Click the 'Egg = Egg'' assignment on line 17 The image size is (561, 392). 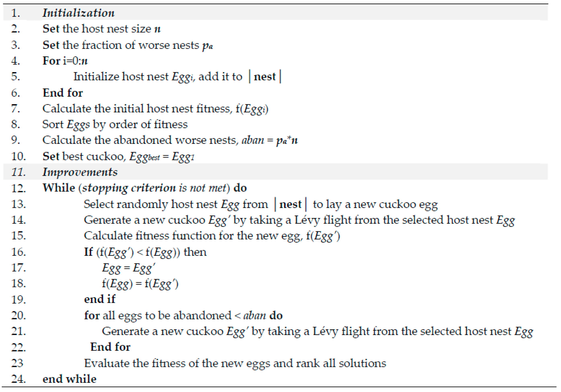129,268
